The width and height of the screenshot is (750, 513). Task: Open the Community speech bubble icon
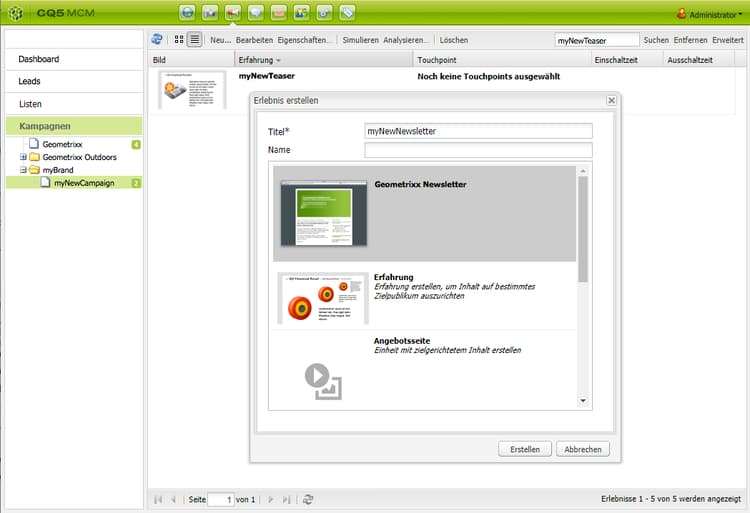tap(256, 12)
